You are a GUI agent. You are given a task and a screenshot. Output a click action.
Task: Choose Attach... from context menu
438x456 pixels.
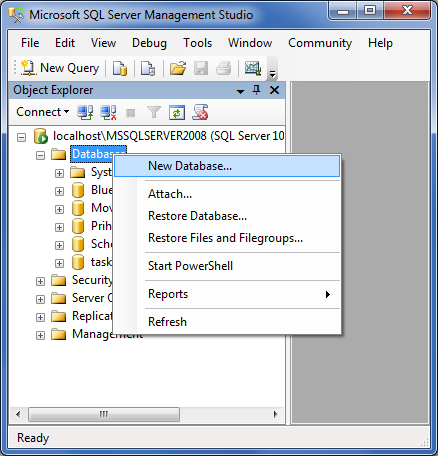pyautogui.click(x=227, y=194)
